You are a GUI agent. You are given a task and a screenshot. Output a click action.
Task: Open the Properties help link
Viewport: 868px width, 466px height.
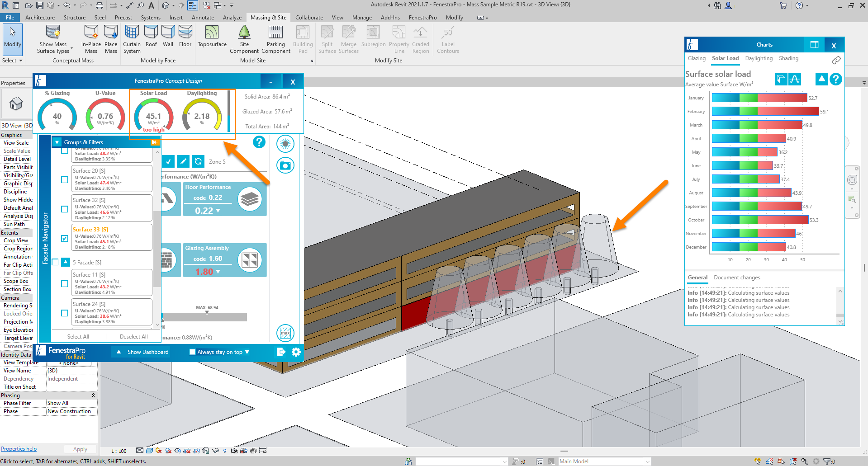tap(19, 449)
